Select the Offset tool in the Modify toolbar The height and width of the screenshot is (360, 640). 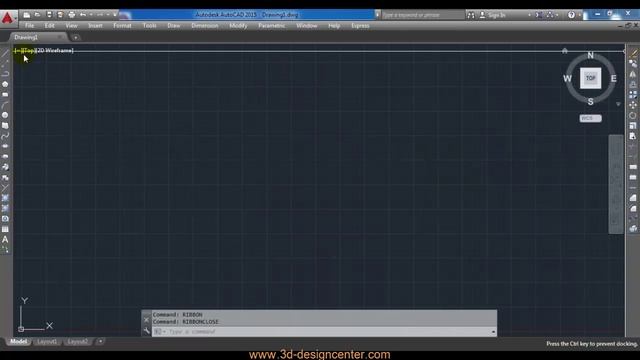click(633, 84)
